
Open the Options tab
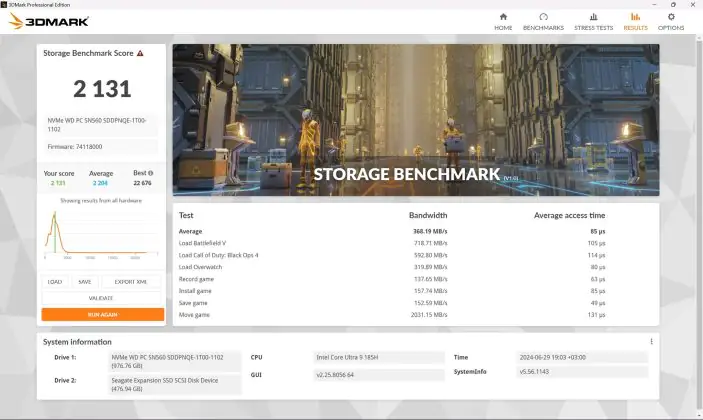(x=671, y=22)
